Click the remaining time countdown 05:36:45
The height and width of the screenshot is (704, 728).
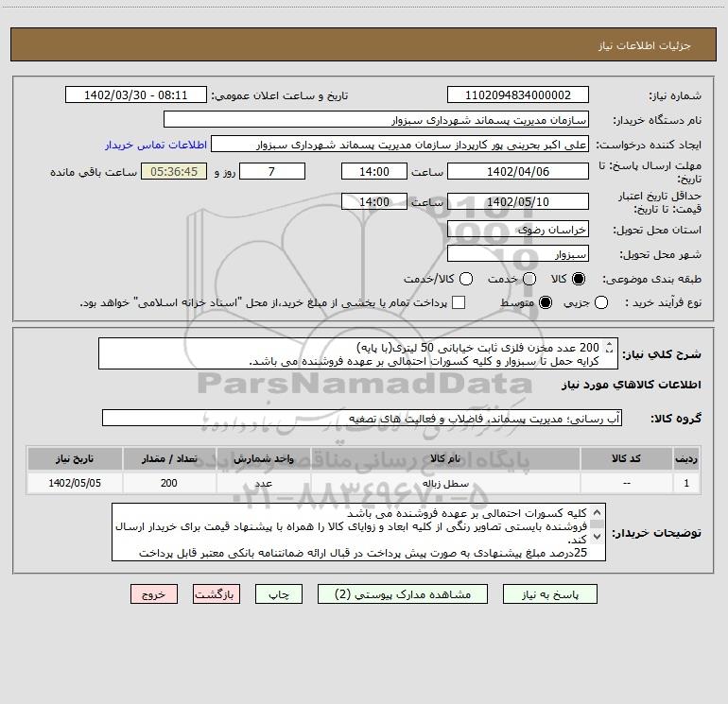point(174,171)
